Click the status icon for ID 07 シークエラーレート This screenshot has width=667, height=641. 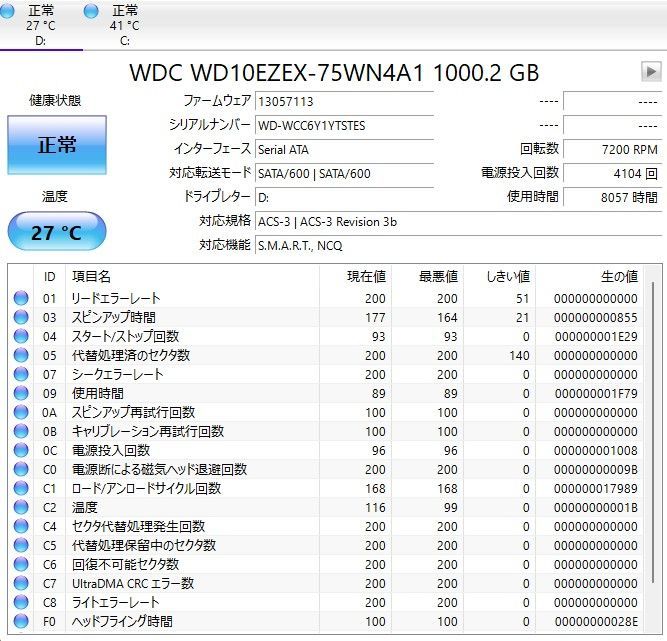tap(21, 374)
